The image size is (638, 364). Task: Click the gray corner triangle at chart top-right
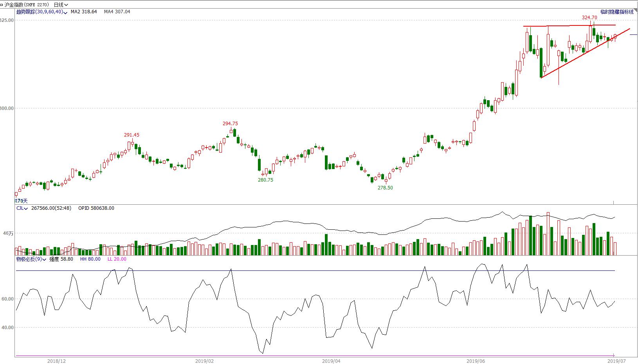tap(635, 10)
